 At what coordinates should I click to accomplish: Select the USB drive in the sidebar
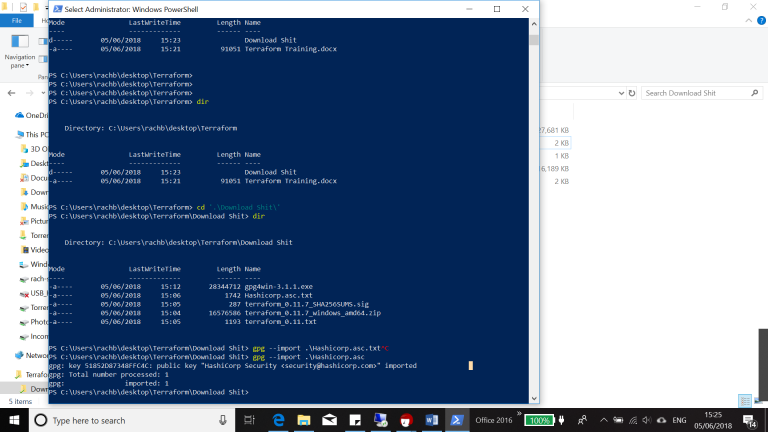(33, 293)
